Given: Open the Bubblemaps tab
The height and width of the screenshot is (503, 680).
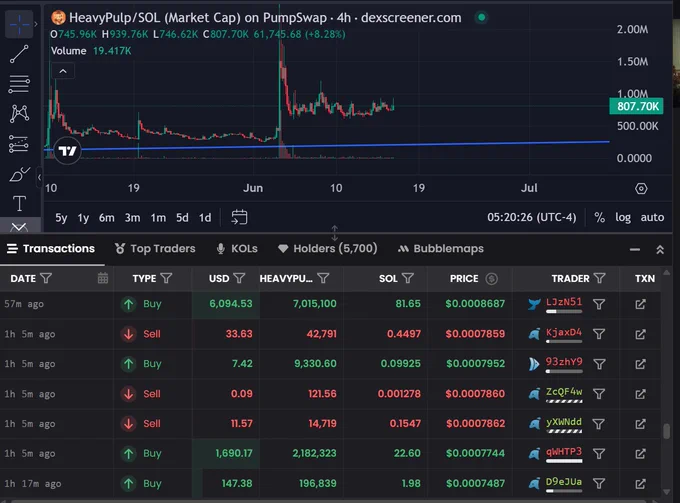Looking at the screenshot, I should tap(441, 248).
